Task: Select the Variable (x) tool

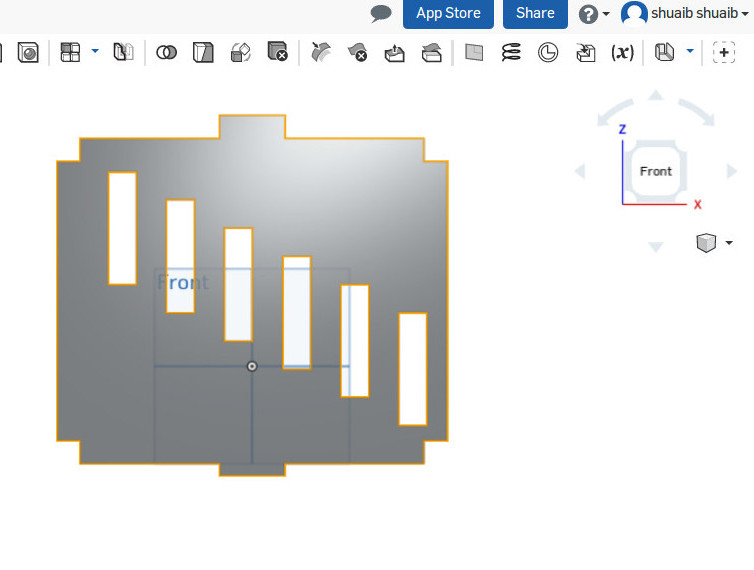Action: point(622,52)
